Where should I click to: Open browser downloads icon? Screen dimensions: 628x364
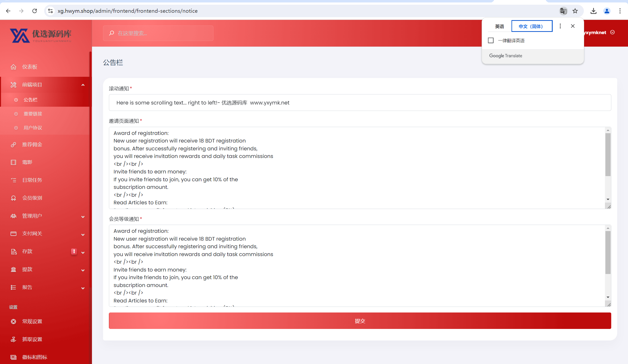pos(594,11)
